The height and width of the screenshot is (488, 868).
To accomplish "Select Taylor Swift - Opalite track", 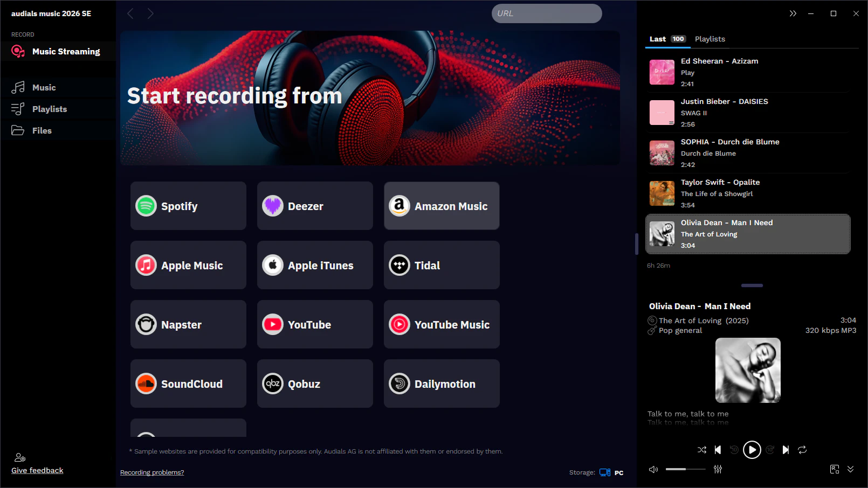I will [x=747, y=193].
